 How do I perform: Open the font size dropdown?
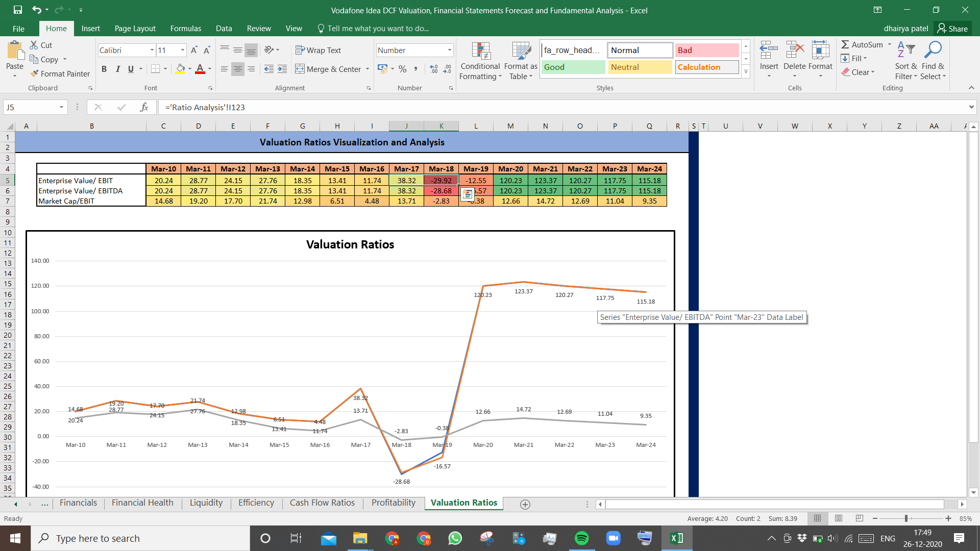pyautogui.click(x=183, y=50)
